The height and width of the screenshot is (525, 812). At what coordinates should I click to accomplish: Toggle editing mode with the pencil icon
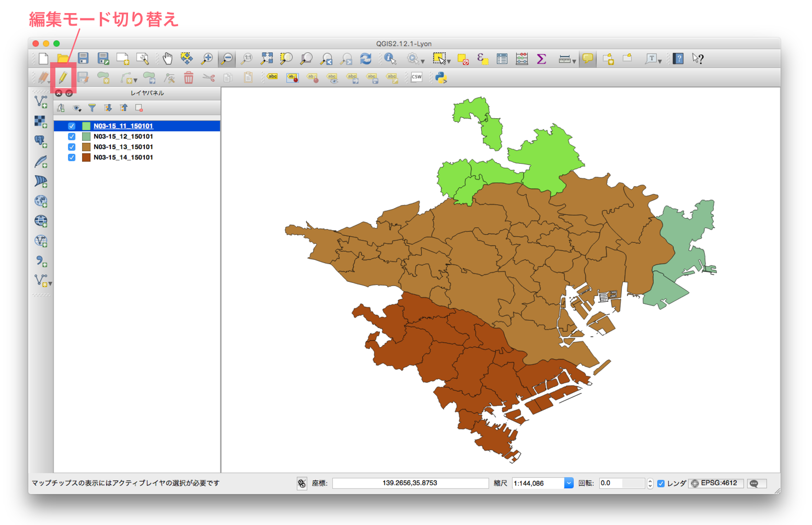[x=63, y=78]
